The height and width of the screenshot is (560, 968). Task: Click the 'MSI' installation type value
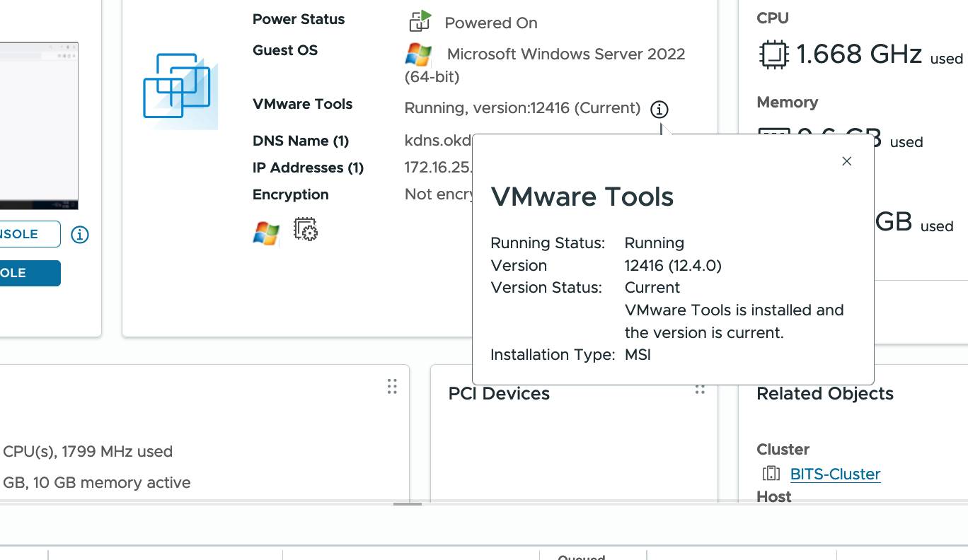[x=638, y=355]
